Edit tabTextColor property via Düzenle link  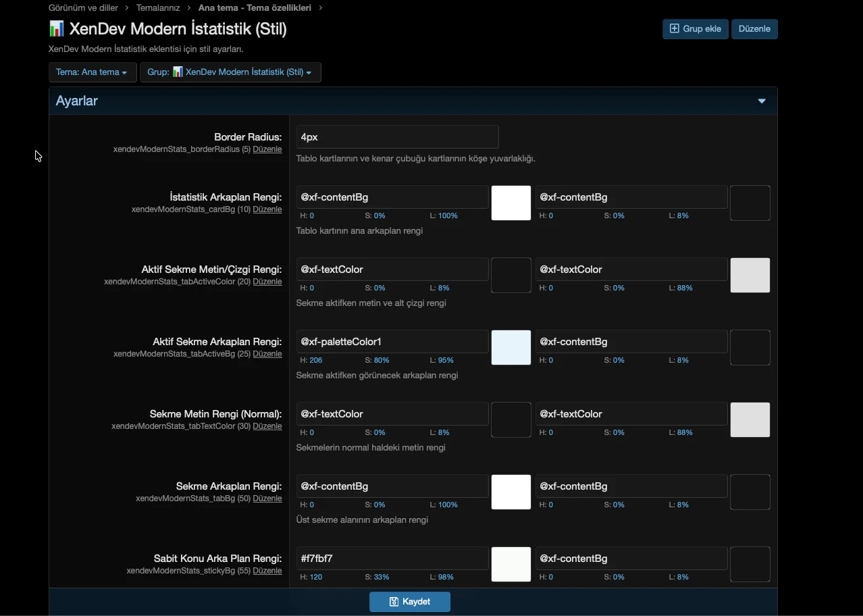267,426
